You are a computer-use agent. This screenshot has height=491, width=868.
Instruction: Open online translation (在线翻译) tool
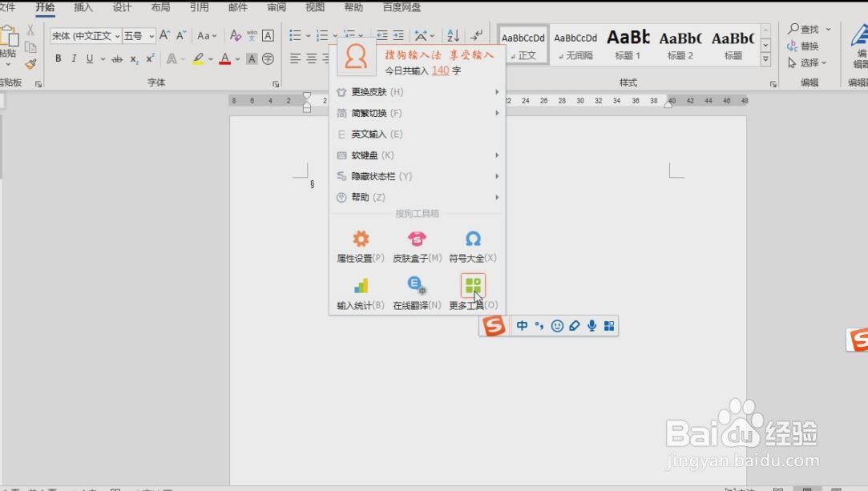pos(417,294)
